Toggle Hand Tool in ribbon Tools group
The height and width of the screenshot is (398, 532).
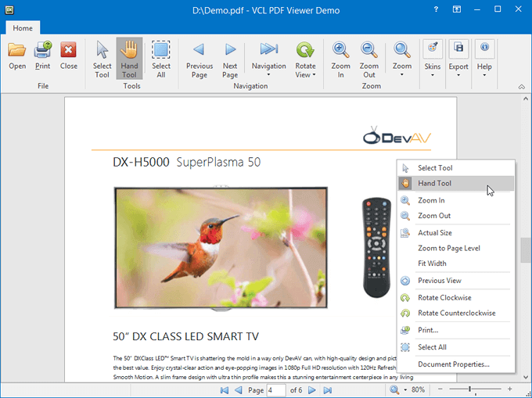(129, 59)
